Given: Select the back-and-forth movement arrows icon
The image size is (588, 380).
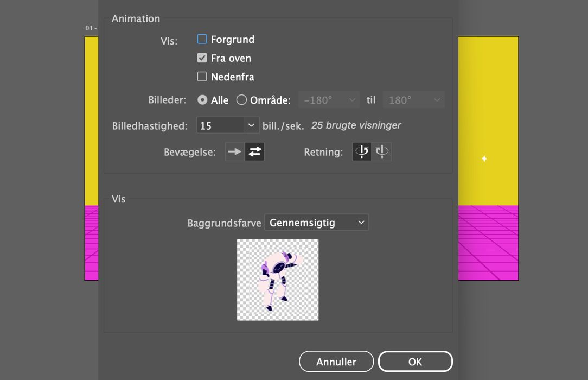Looking at the screenshot, I should pyautogui.click(x=254, y=151).
